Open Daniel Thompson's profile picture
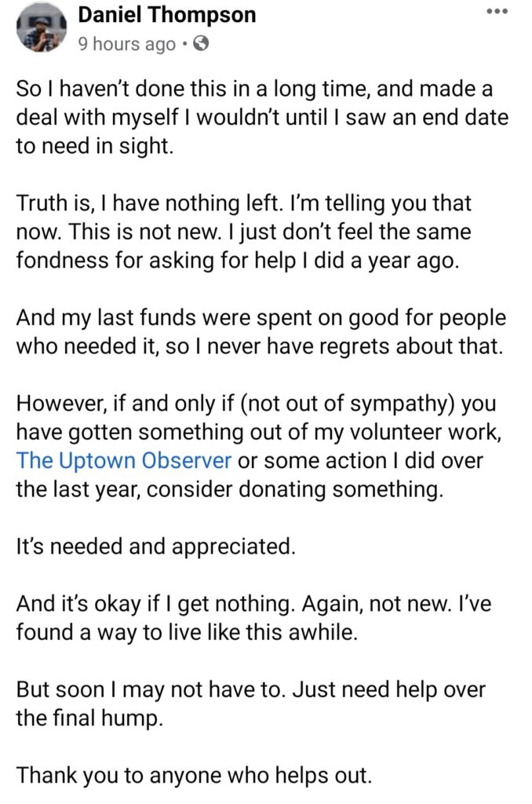The width and height of the screenshot is (532, 804). [42, 27]
